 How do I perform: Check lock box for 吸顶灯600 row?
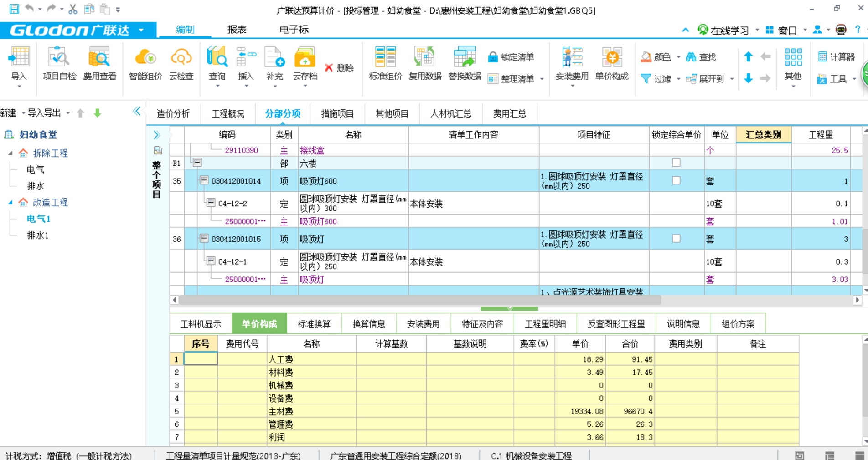(x=676, y=180)
